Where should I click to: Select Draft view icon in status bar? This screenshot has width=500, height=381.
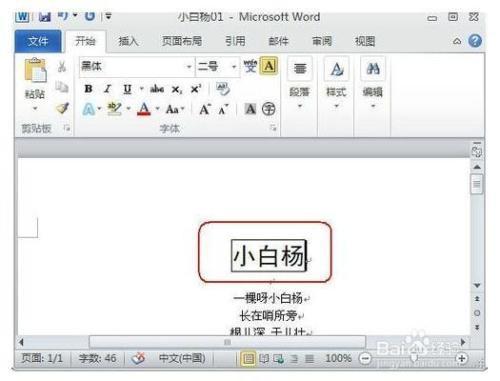(x=310, y=359)
